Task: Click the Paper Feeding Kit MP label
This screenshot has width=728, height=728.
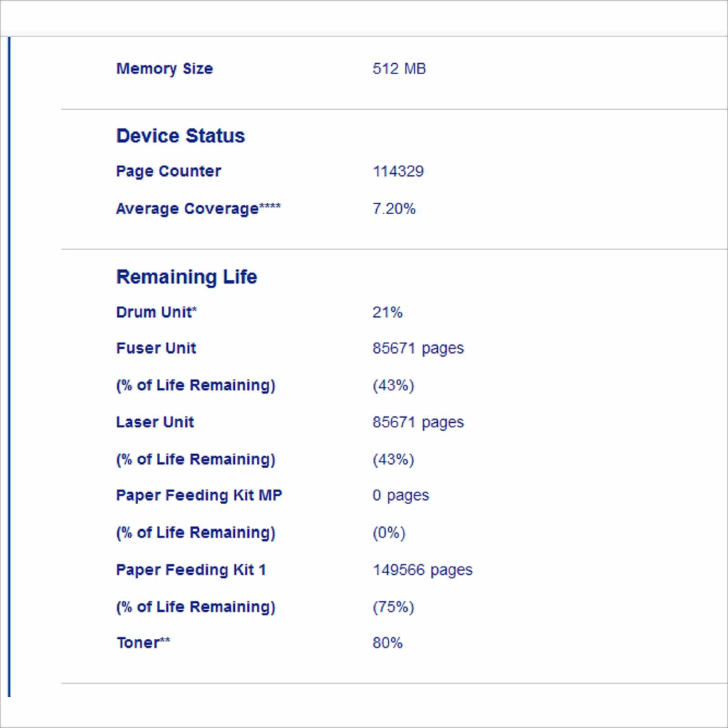Action: click(x=199, y=495)
